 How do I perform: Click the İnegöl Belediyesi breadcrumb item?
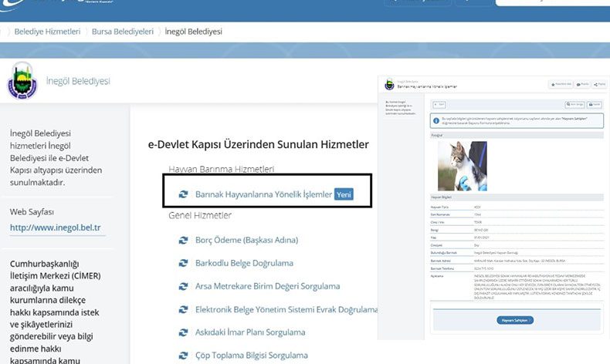[193, 32]
